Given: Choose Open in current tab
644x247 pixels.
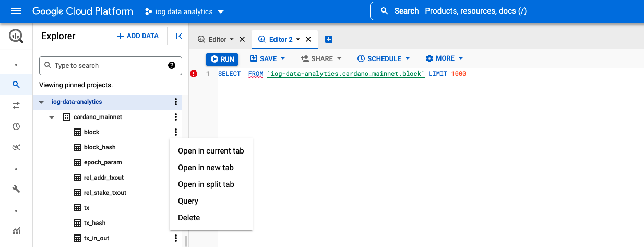Looking at the screenshot, I should [211, 151].
